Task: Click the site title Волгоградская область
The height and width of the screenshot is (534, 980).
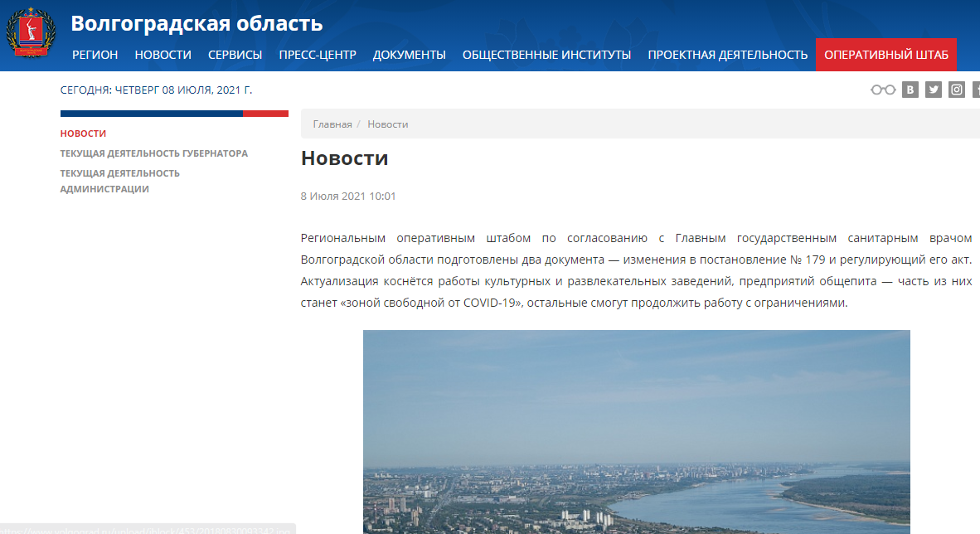Action: (x=197, y=23)
